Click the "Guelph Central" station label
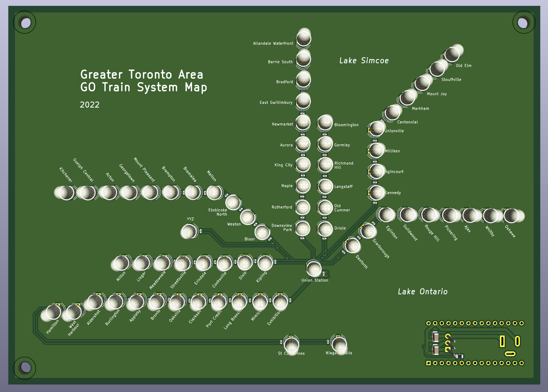548x392 pixels. pyautogui.click(x=83, y=170)
